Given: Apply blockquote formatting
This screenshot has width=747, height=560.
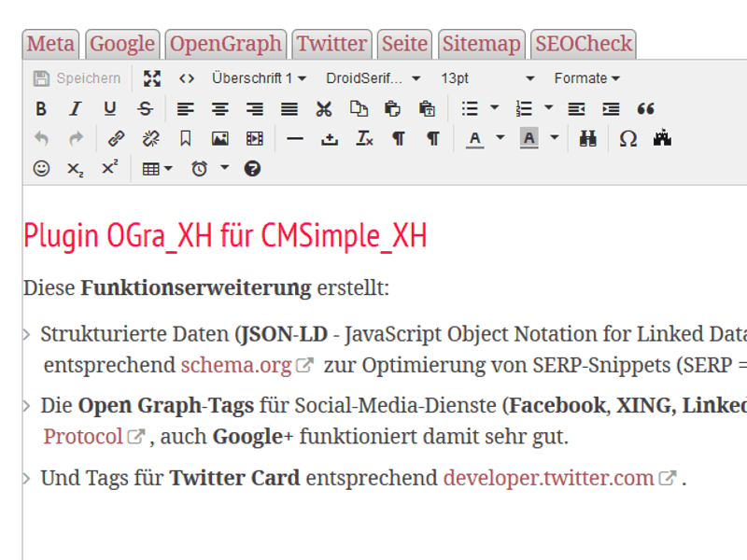Looking at the screenshot, I should (645, 109).
